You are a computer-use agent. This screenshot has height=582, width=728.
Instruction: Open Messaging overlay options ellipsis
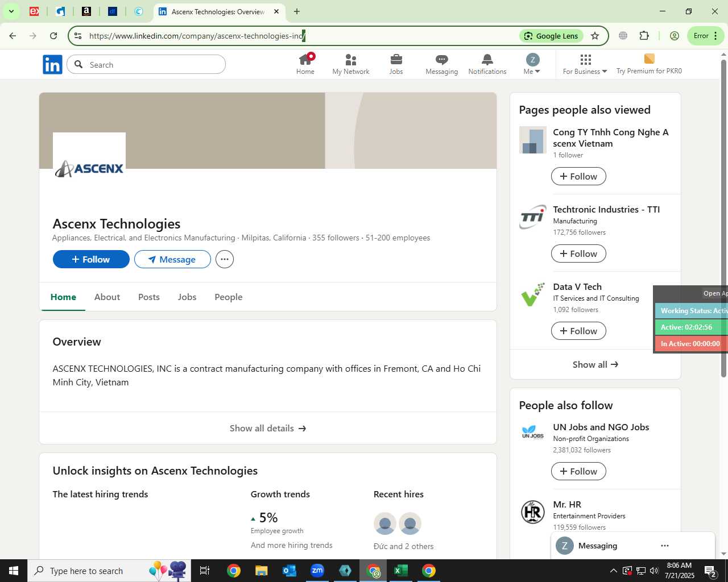[665, 546]
